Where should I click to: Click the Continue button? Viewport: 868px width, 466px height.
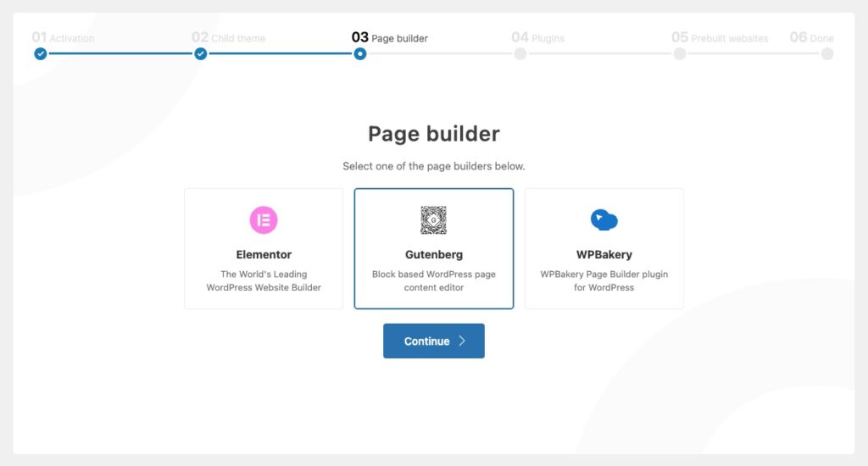point(433,341)
